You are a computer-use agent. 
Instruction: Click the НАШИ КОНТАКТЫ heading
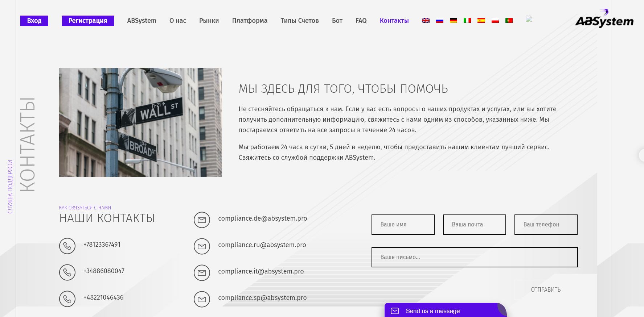click(107, 218)
